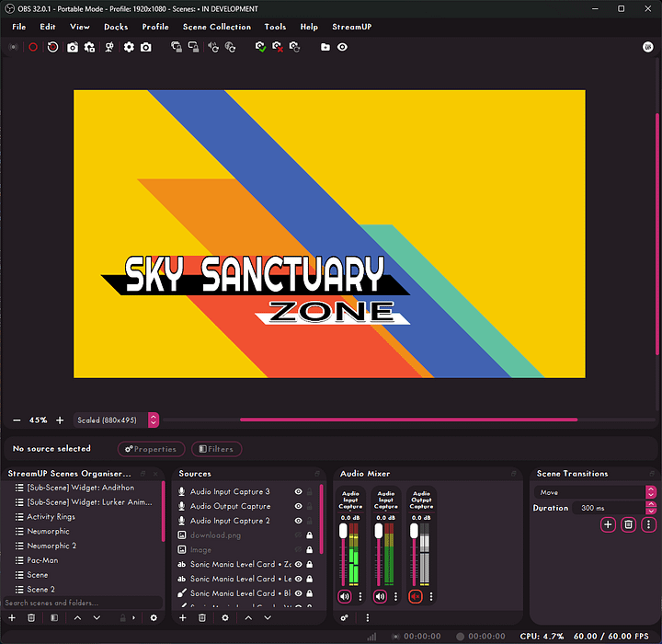Click the camera icon with green check
662x644 pixels.
(x=260, y=47)
